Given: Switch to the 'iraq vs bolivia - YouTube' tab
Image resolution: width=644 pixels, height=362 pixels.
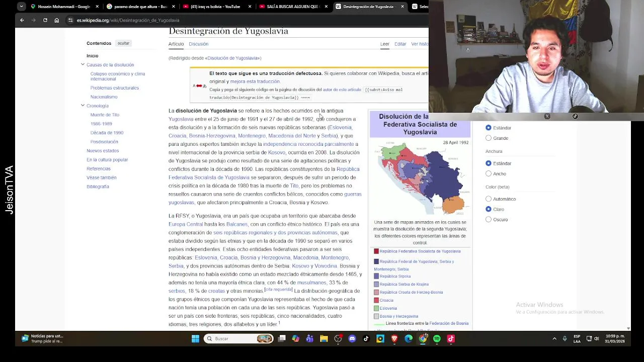Looking at the screenshot, I should [215, 7].
